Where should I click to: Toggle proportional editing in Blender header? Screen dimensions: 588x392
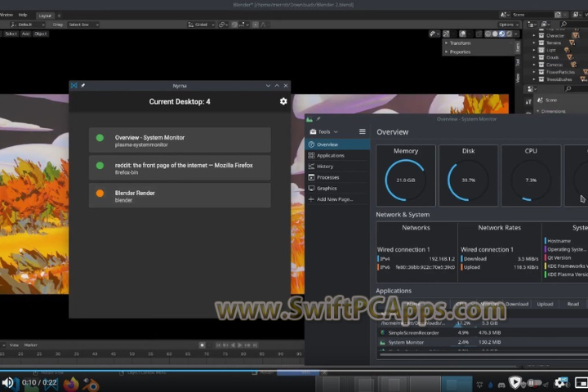pos(256,24)
